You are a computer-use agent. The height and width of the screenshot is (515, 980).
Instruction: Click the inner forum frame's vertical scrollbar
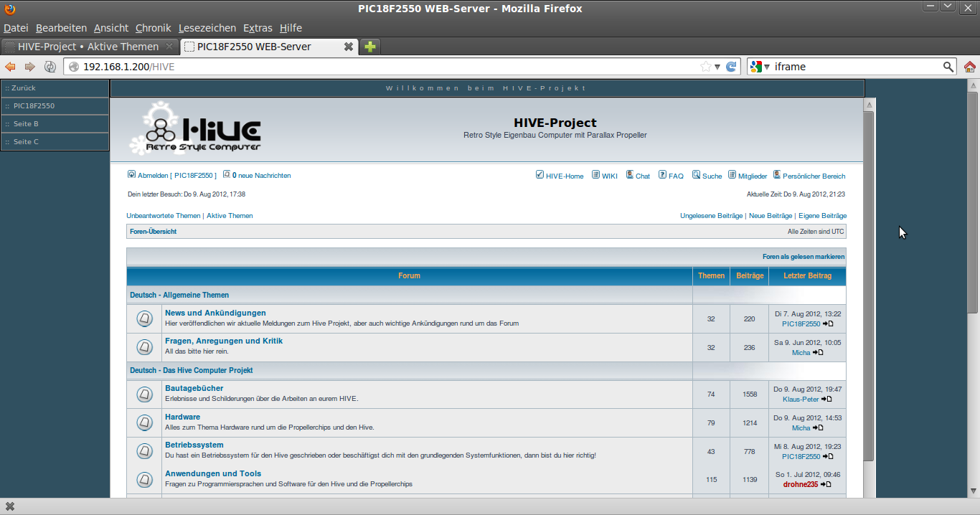[x=868, y=287]
